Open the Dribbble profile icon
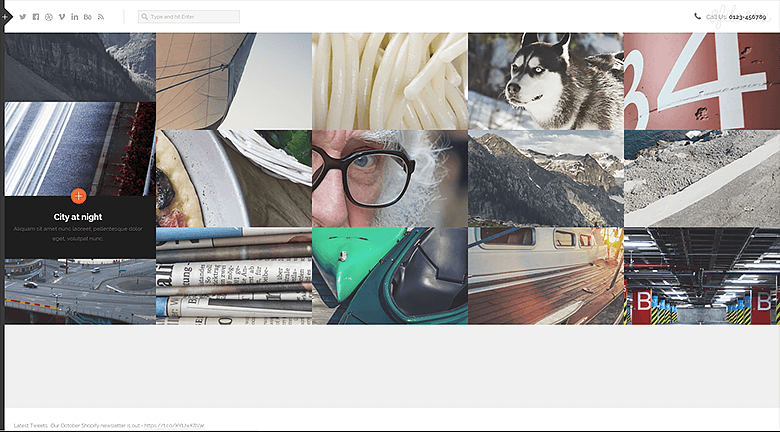The width and height of the screenshot is (780, 432). pos(49,17)
